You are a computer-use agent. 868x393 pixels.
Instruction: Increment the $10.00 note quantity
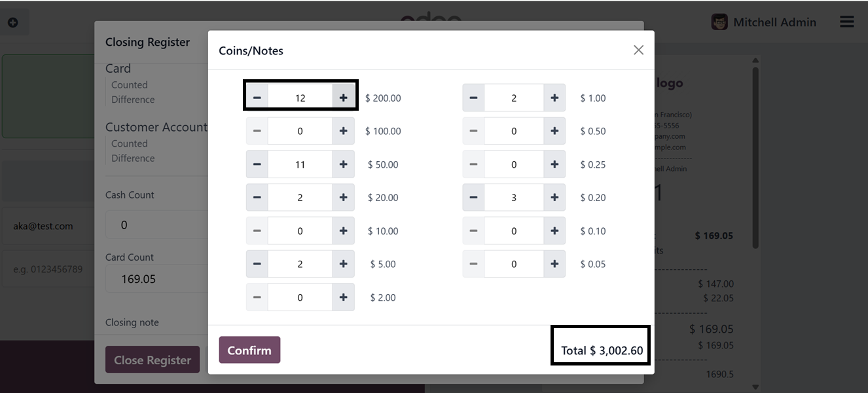coord(343,231)
